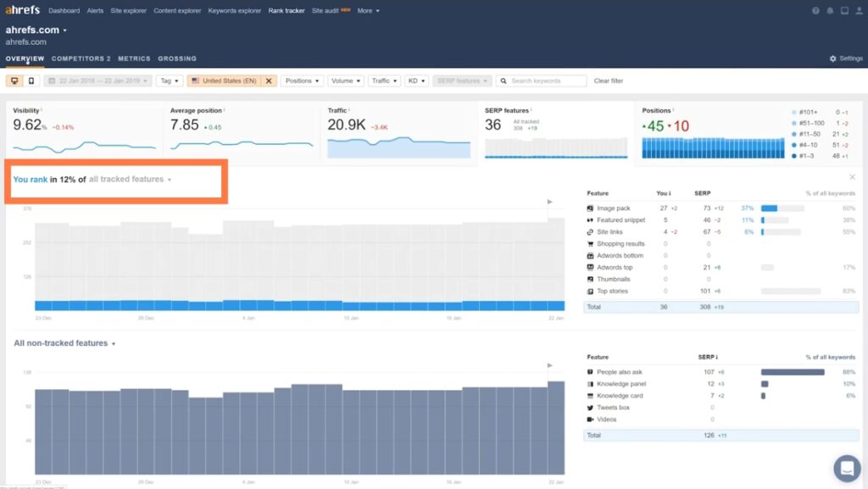This screenshot has width=868, height=489.
Task: Click the Settings gear icon
Action: 832,58
